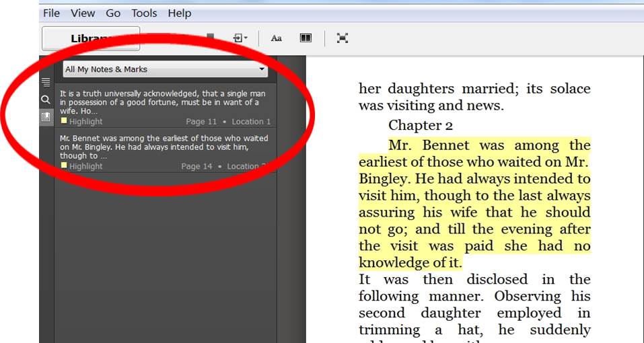The width and height of the screenshot is (644, 343).
Task: Show the notebook notes panel
Action: coord(46,117)
